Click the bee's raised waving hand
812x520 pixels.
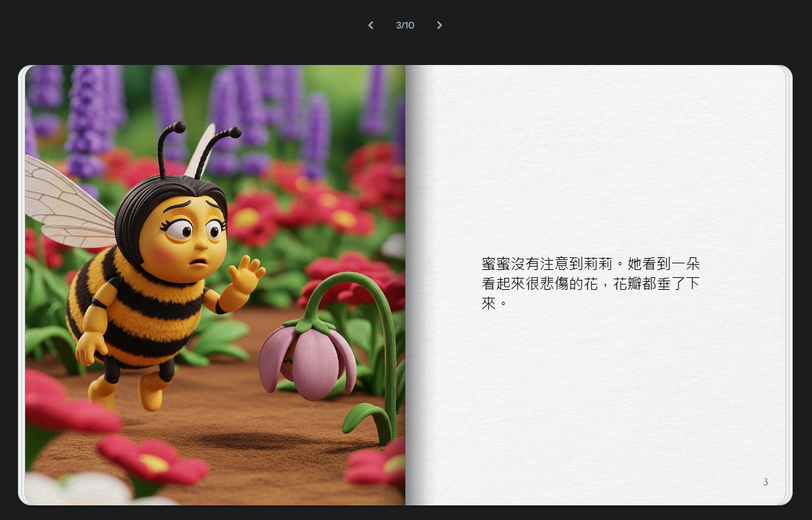[247, 273]
